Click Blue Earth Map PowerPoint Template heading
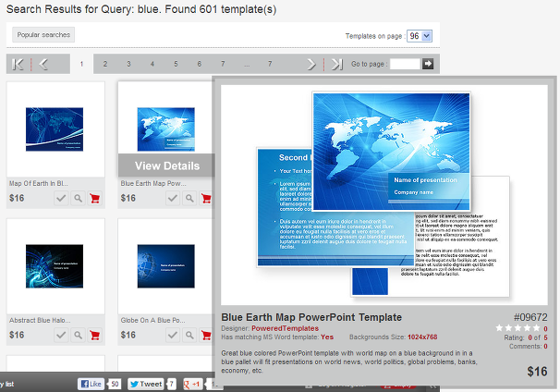 (x=311, y=317)
